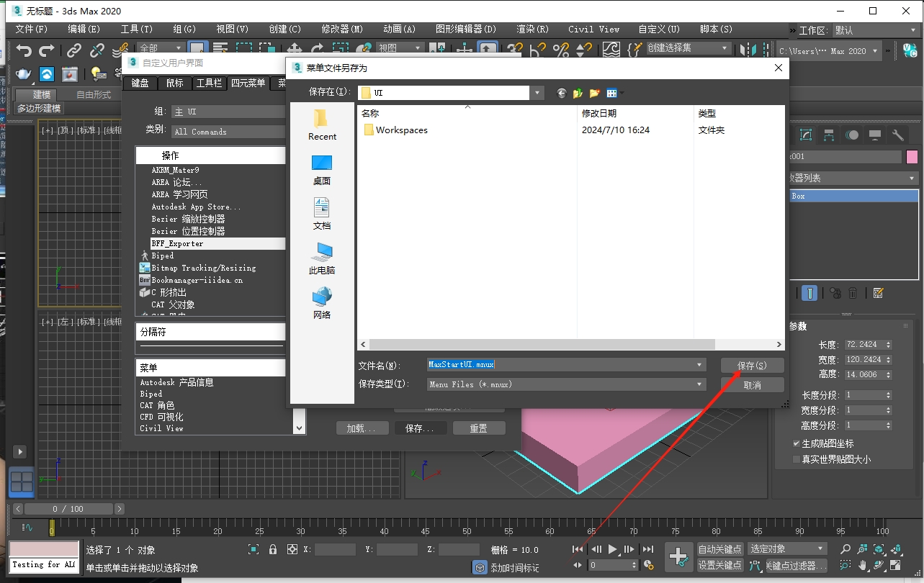Open the 保存在 location dropdown
The image size is (924, 583).
(536, 93)
